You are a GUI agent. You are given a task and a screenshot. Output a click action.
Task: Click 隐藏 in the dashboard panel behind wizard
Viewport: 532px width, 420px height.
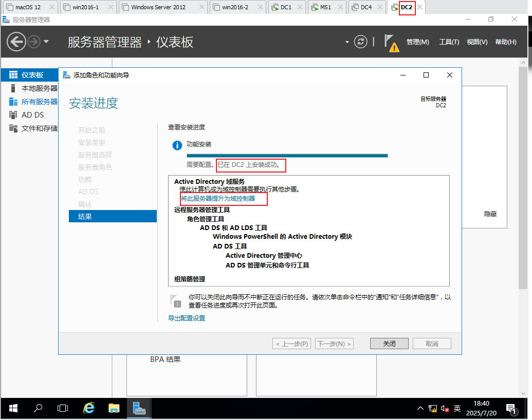[x=490, y=214]
